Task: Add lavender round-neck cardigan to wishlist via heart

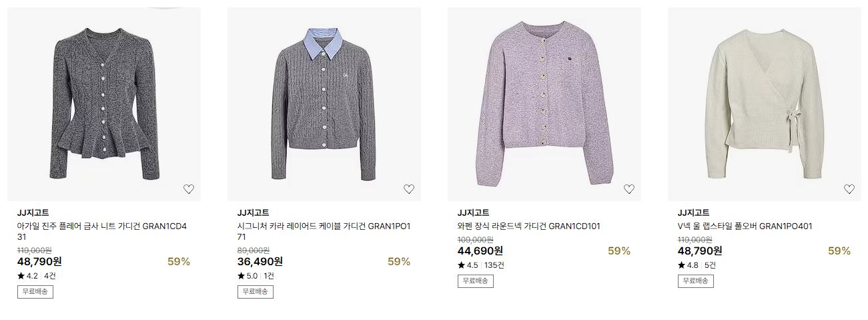Action: 629,189
